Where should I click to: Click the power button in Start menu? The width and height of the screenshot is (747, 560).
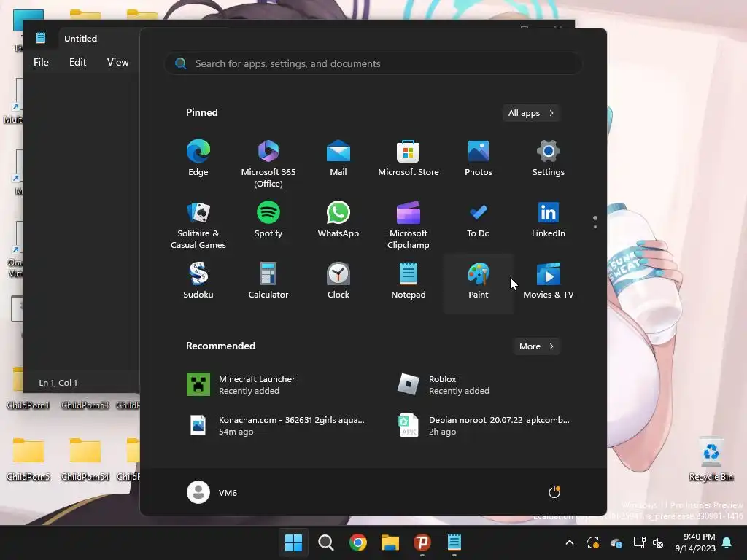554,492
